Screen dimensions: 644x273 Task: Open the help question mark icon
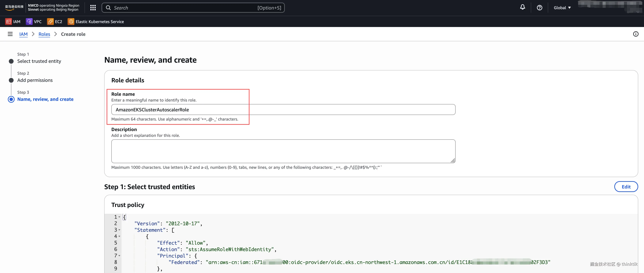pyautogui.click(x=539, y=8)
